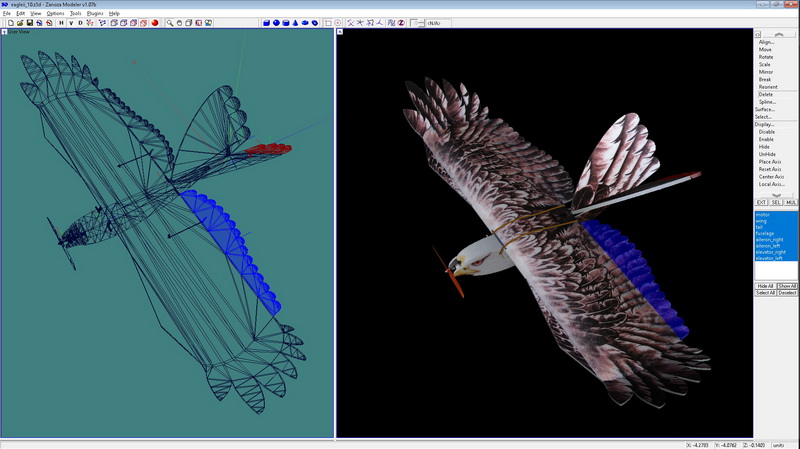Click the red sphere toolbar icon
The height and width of the screenshot is (449, 800).
tap(156, 22)
